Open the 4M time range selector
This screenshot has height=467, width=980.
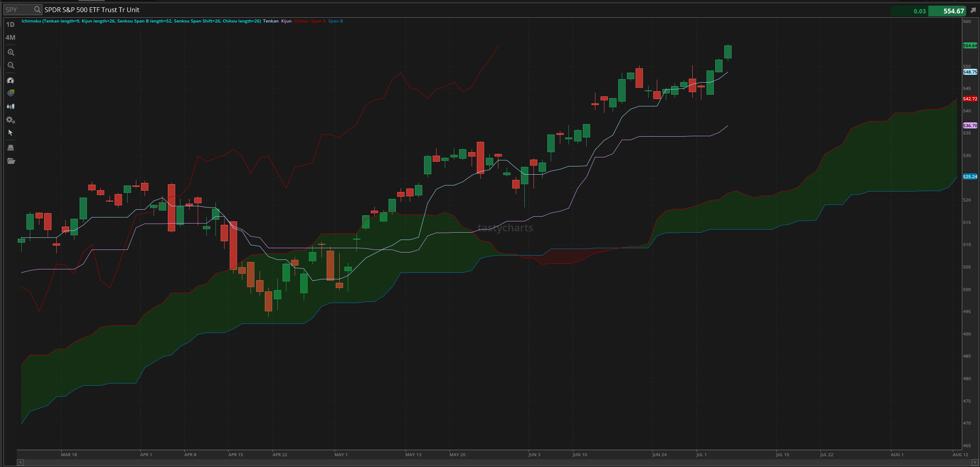click(10, 38)
